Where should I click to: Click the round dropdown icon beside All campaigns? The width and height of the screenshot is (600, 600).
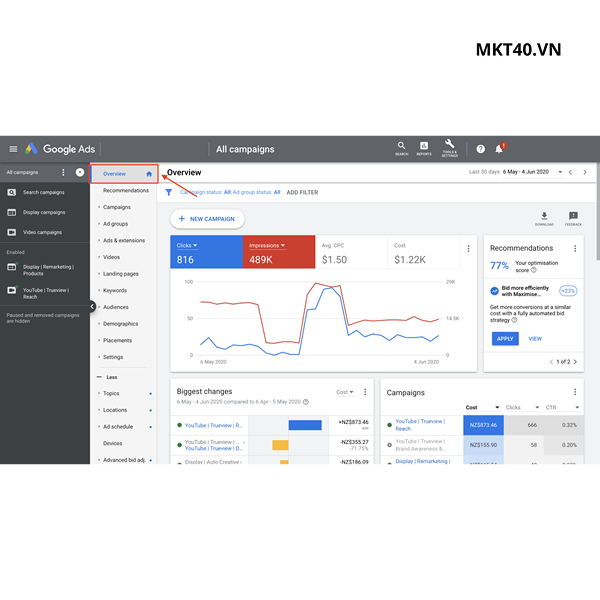[x=80, y=172]
